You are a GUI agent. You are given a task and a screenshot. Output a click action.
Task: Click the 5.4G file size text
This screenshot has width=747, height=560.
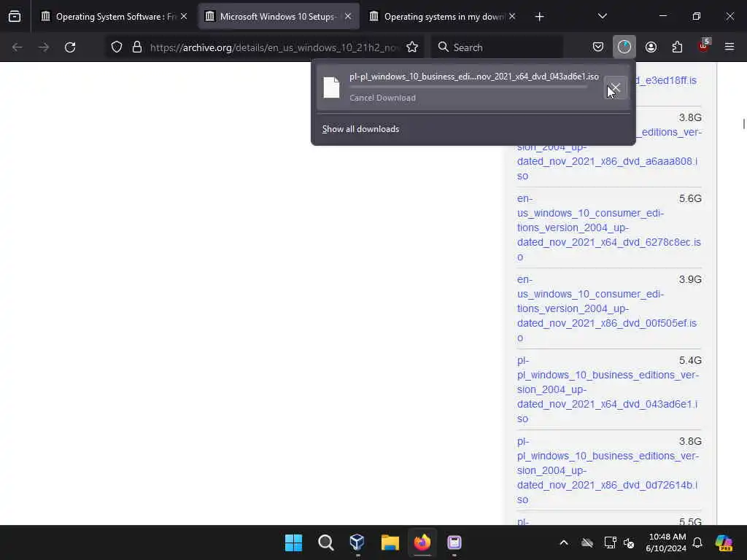pyautogui.click(x=690, y=360)
